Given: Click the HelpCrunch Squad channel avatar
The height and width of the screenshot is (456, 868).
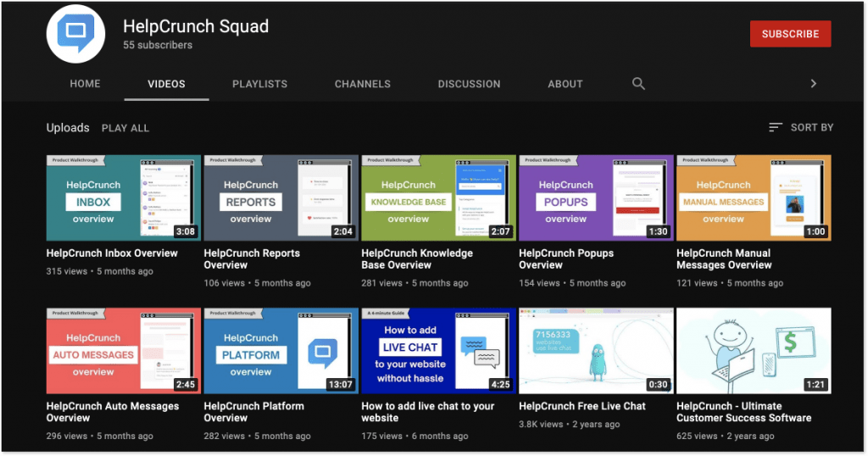Looking at the screenshot, I should 75,35.
